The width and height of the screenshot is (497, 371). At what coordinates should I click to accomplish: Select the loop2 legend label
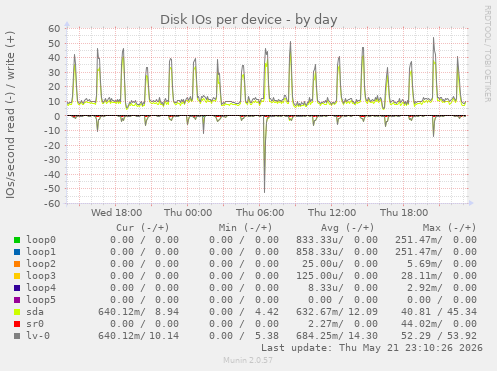[41, 264]
